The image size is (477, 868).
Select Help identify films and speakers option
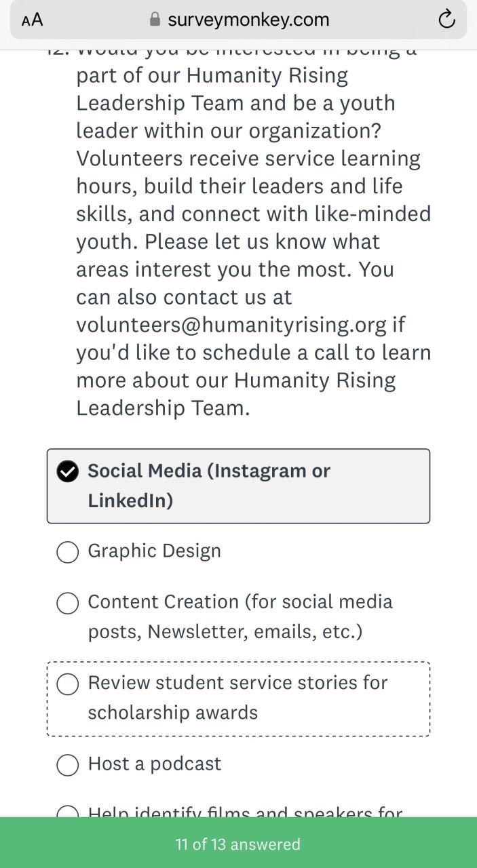click(245, 812)
